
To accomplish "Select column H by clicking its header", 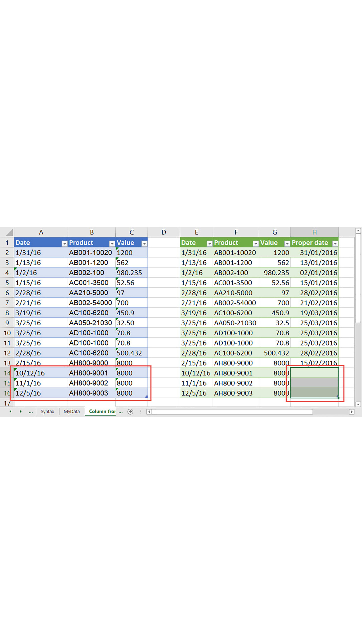I will click(314, 232).
